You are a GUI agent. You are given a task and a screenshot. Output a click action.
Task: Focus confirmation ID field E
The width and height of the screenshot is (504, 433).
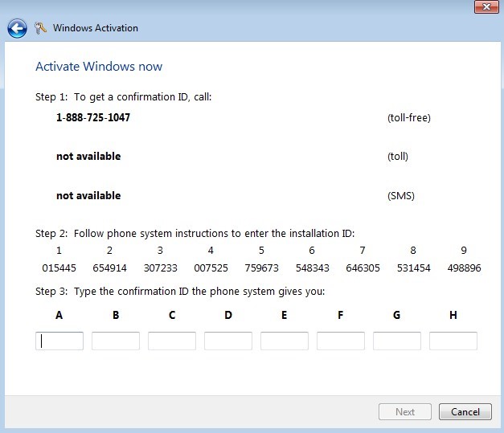(285, 341)
